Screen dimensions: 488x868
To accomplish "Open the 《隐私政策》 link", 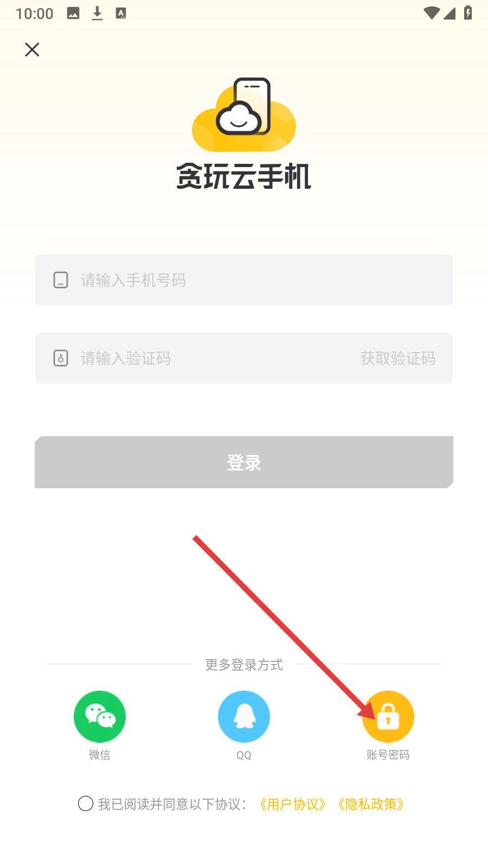I will tap(371, 804).
